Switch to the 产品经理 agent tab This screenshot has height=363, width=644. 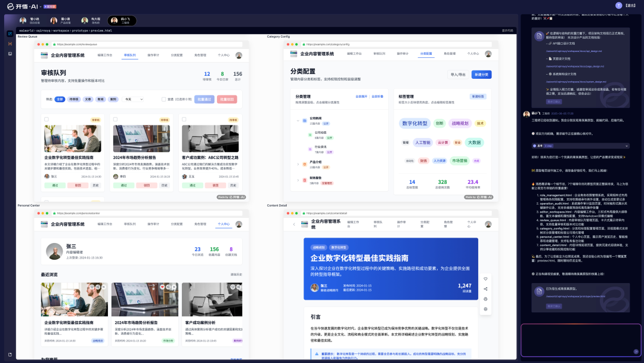tap(60, 20)
